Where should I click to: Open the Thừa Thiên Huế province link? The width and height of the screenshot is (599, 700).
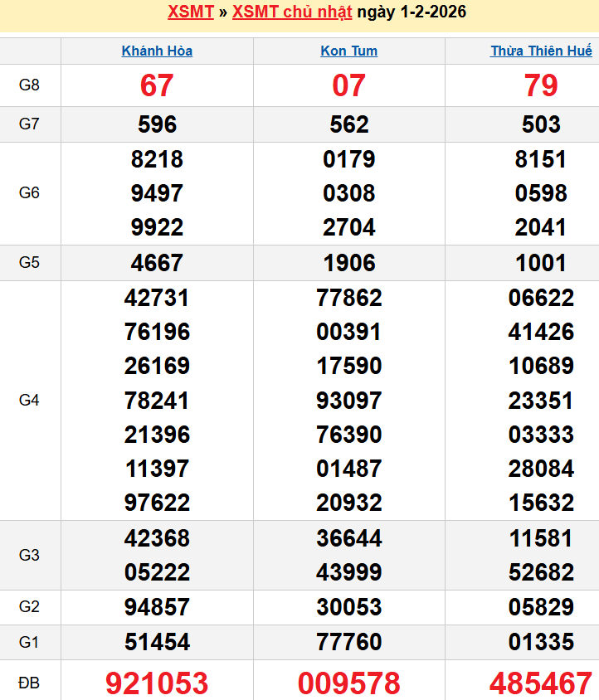(x=541, y=51)
